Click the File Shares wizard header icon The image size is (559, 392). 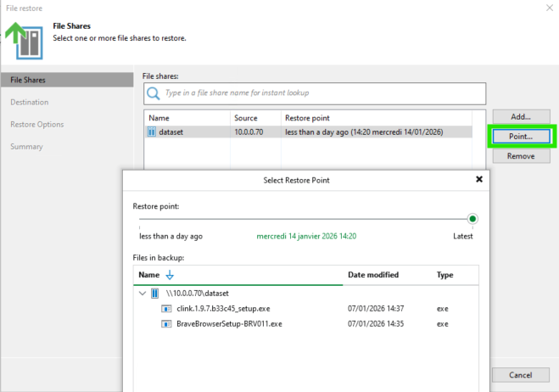tap(27, 40)
